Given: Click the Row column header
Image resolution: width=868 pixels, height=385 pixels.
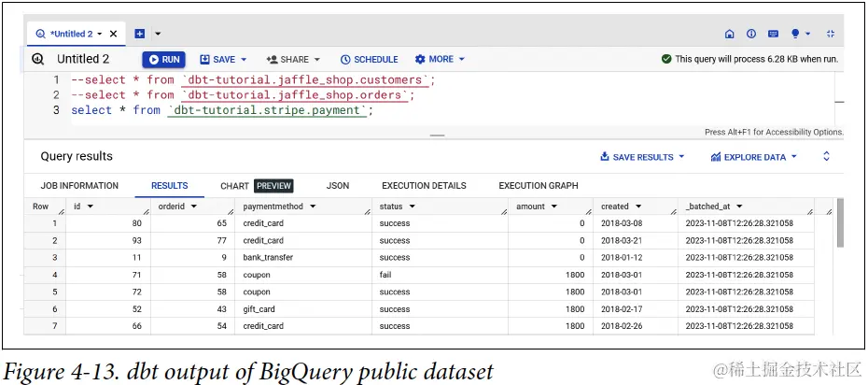Looking at the screenshot, I should click(45, 207).
